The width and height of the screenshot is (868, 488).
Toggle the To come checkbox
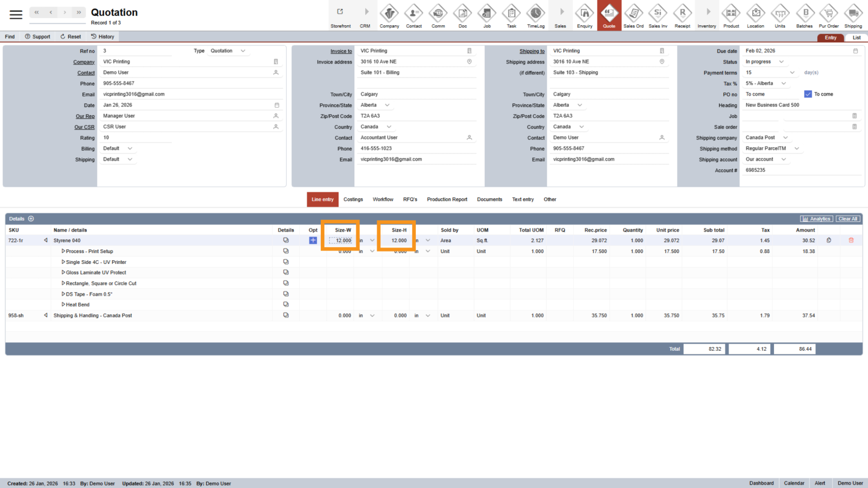808,94
